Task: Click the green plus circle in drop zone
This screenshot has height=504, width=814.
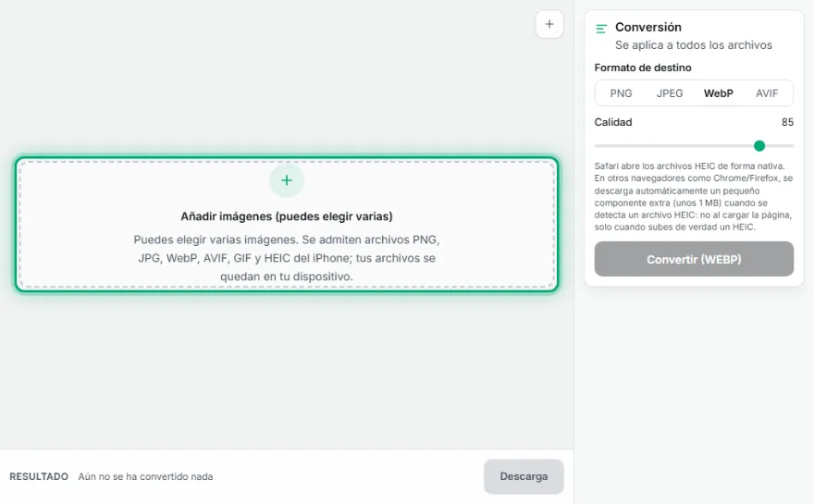Action: (x=287, y=180)
